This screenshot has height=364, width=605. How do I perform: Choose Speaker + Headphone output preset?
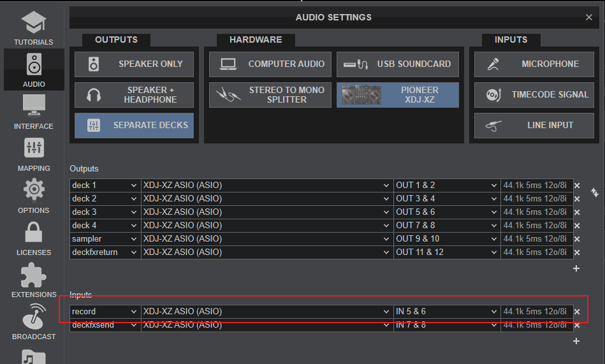(134, 94)
